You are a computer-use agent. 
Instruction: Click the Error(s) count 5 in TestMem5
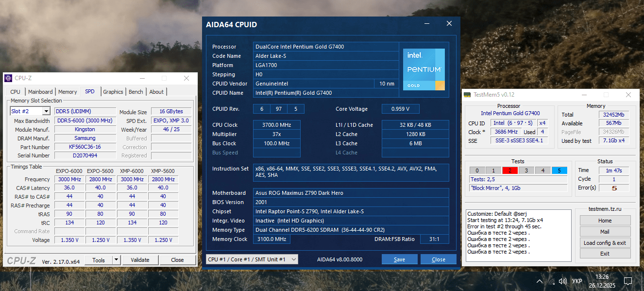(614, 188)
